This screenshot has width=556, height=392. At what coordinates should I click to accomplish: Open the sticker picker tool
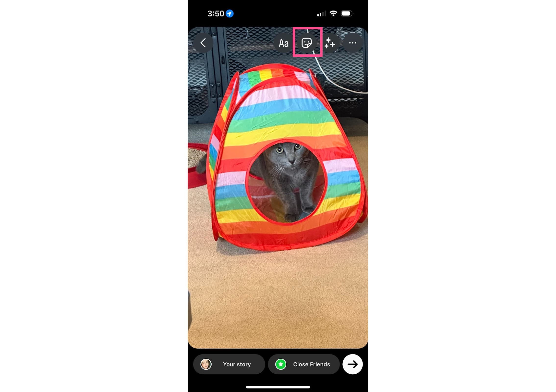point(306,42)
